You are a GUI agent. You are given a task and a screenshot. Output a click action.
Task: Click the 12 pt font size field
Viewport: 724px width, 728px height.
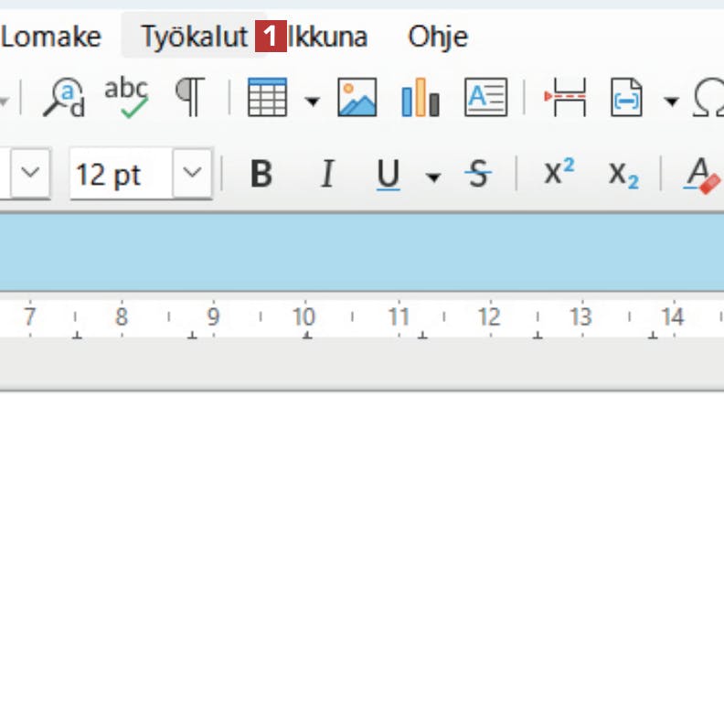[x=121, y=172]
